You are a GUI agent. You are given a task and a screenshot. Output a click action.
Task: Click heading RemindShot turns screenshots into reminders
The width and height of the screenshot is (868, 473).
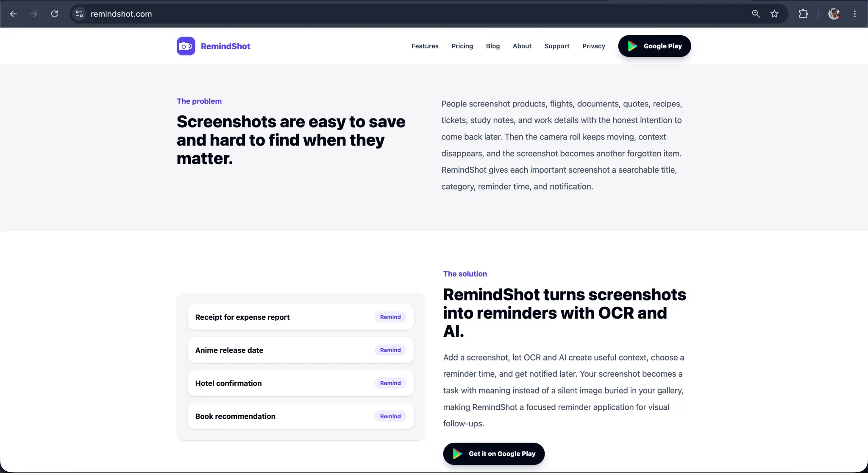tap(565, 313)
